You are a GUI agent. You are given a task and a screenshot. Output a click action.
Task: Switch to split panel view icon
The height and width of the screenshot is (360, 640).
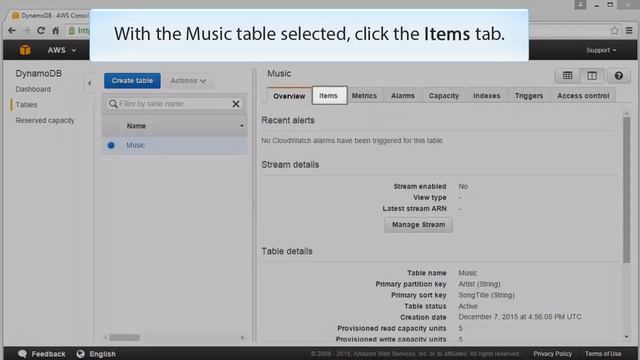[591, 76]
